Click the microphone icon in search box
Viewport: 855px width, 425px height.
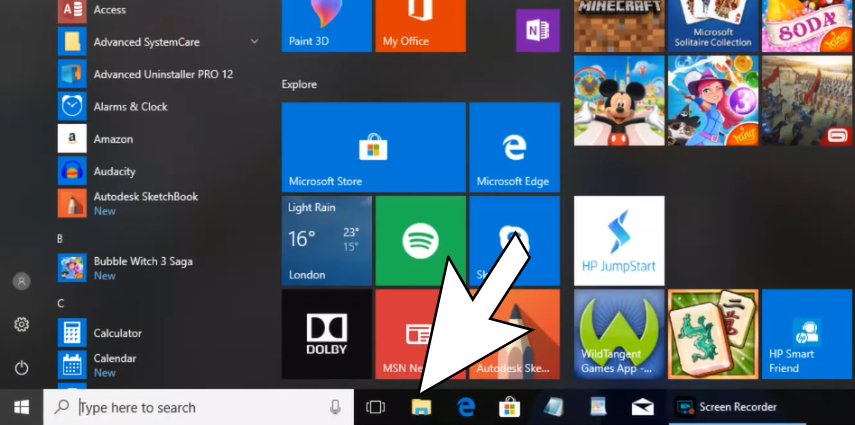pyautogui.click(x=335, y=407)
